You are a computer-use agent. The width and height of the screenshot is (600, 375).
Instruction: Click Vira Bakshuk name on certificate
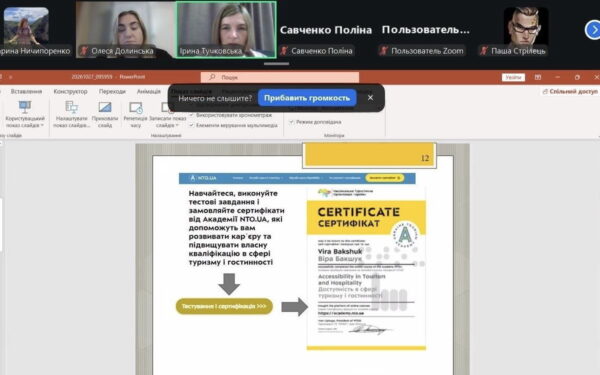tap(339, 251)
